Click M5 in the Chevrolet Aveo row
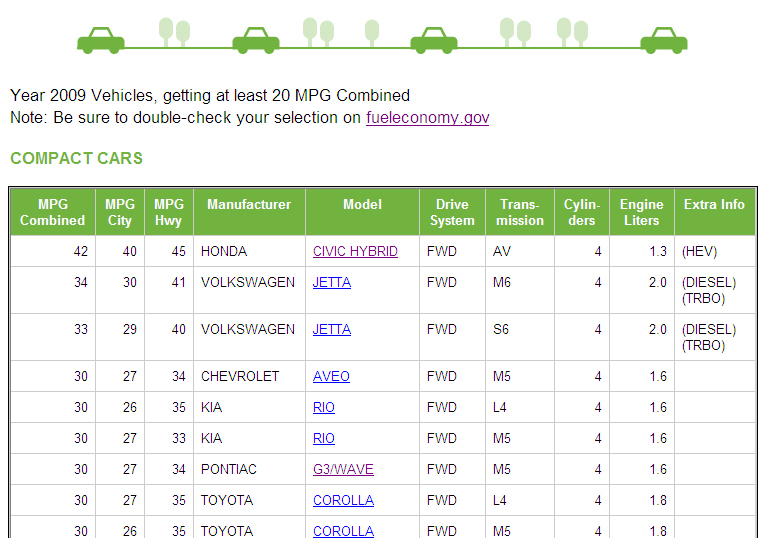766x538 pixels. tap(502, 376)
